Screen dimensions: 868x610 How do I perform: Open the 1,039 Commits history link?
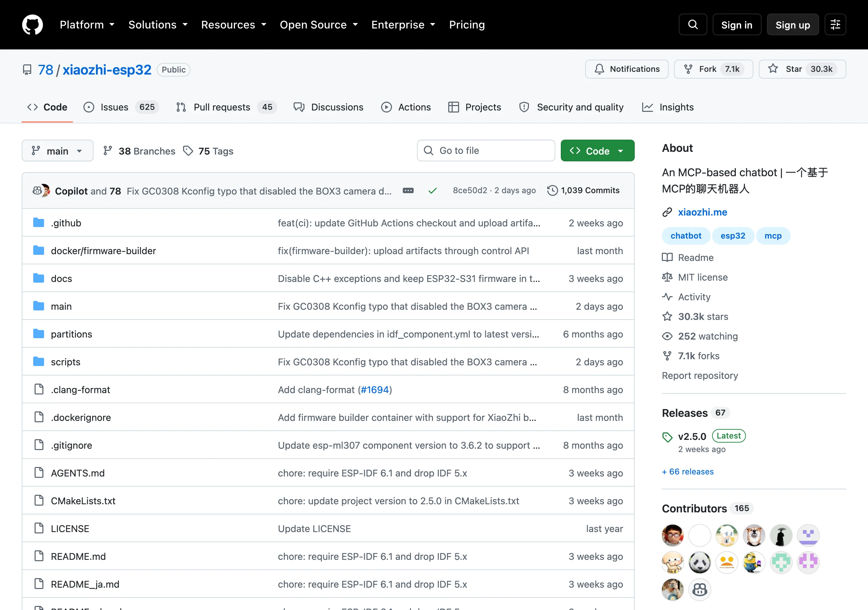(583, 190)
